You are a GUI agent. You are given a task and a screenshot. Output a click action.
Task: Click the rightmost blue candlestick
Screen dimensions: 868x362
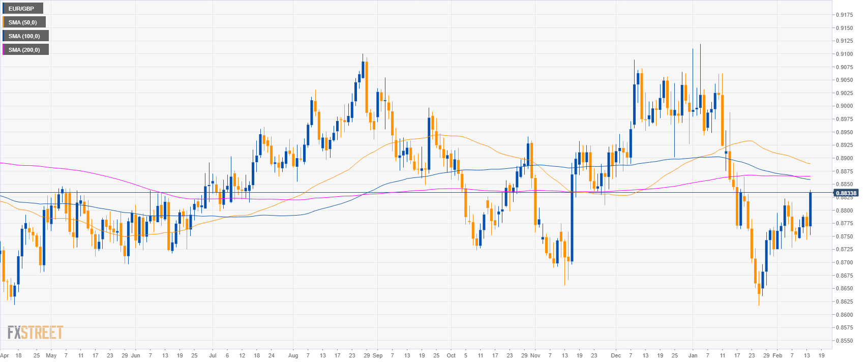point(810,209)
